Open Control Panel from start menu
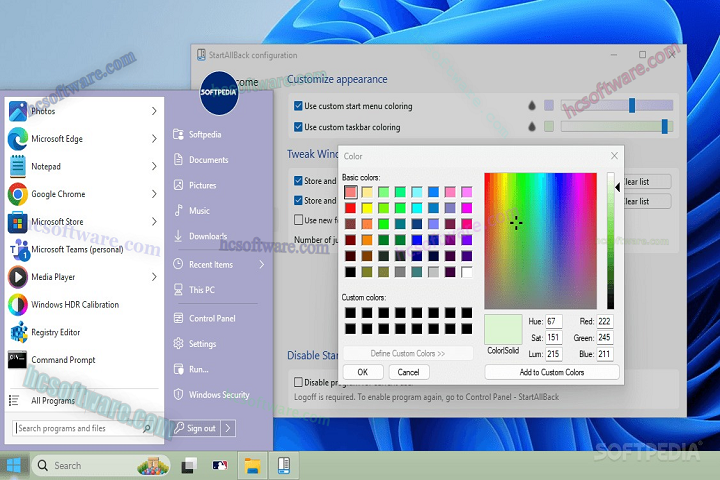This screenshot has width=720, height=480. 205,318
